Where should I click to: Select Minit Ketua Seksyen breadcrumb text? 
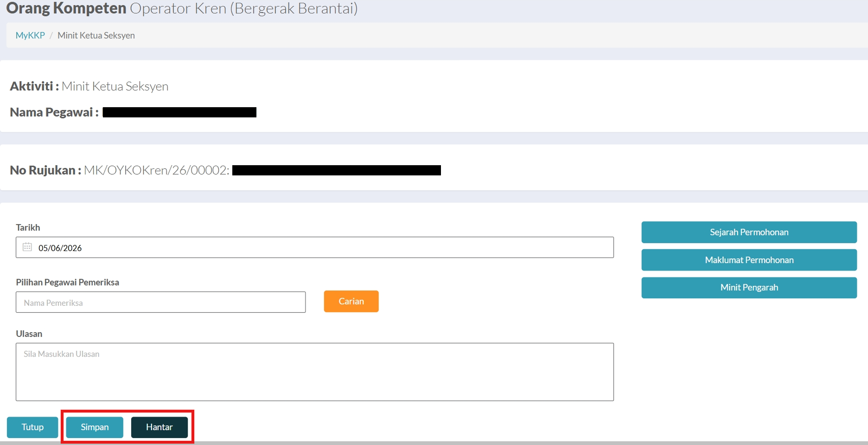[96, 35]
